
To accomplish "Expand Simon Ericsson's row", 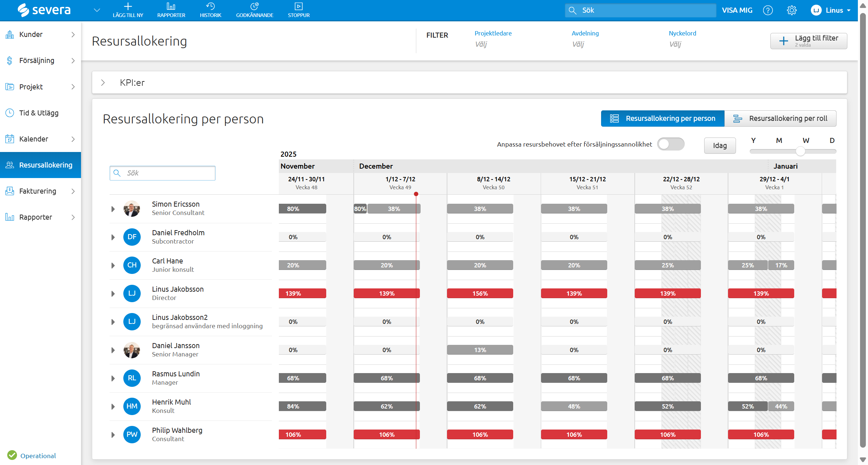I will [113, 209].
